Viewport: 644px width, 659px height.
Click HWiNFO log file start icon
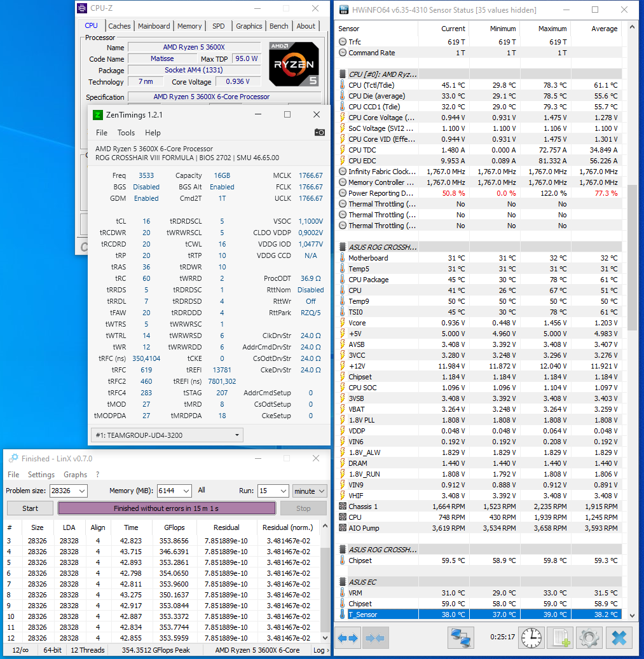[x=561, y=638]
